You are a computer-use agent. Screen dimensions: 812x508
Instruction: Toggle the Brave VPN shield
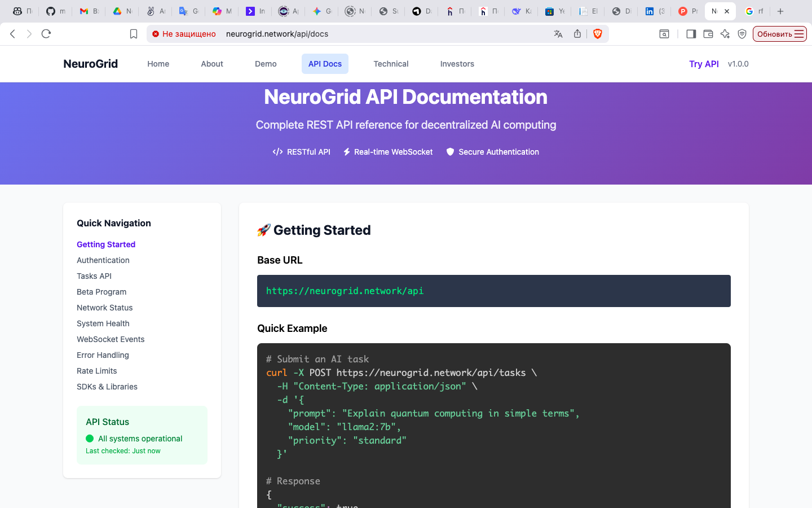coord(742,34)
